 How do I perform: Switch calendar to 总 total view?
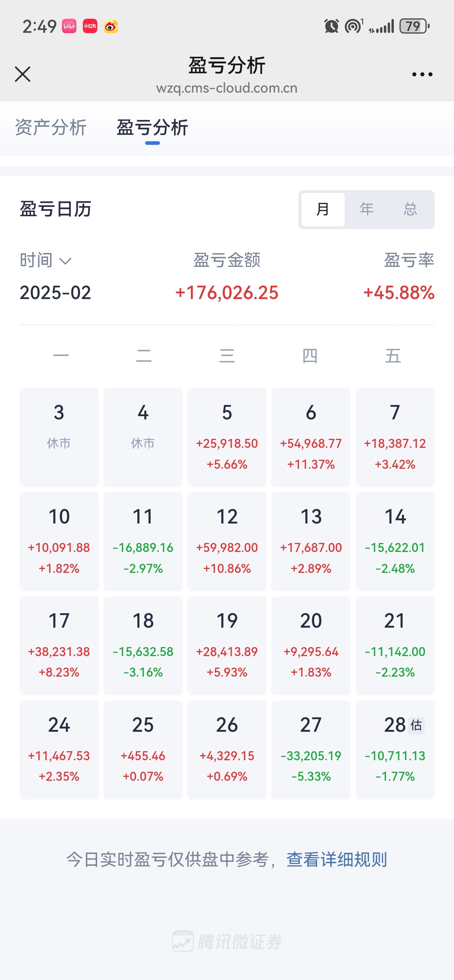tap(410, 209)
